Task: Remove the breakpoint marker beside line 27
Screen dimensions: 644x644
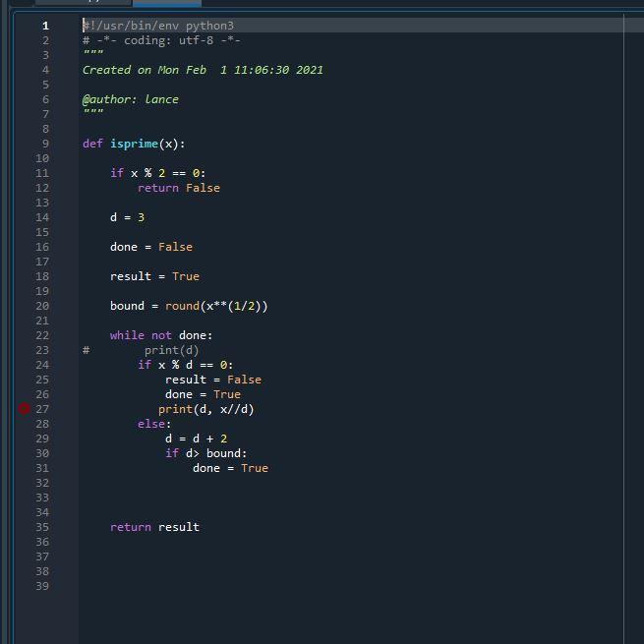Action: [x=24, y=409]
